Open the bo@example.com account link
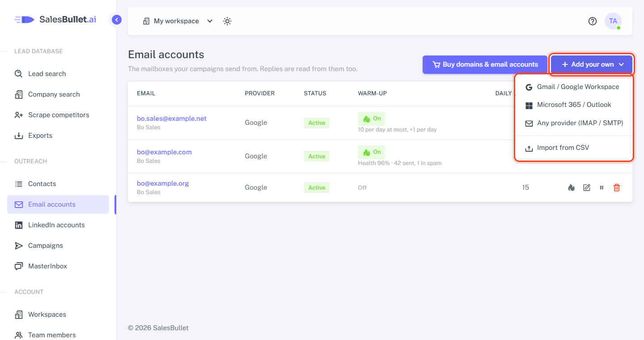Screen dimensions: 644x340 pos(164,152)
